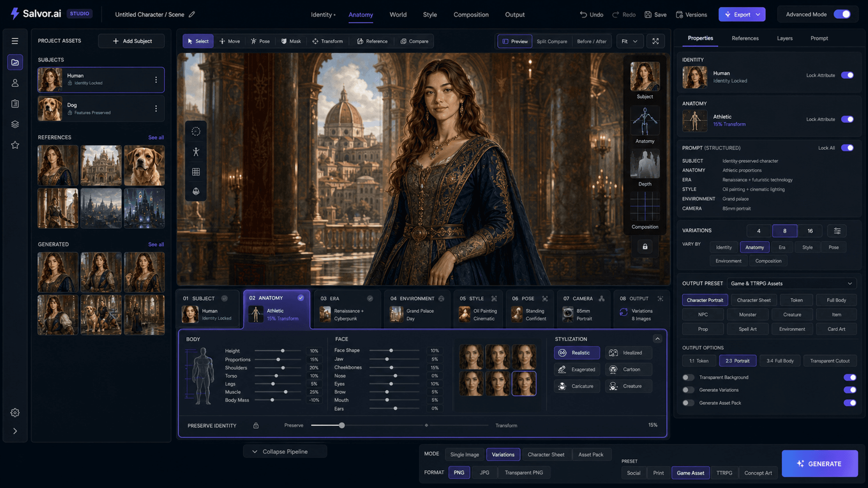Click the lasso selection icon on canvas

click(196, 131)
